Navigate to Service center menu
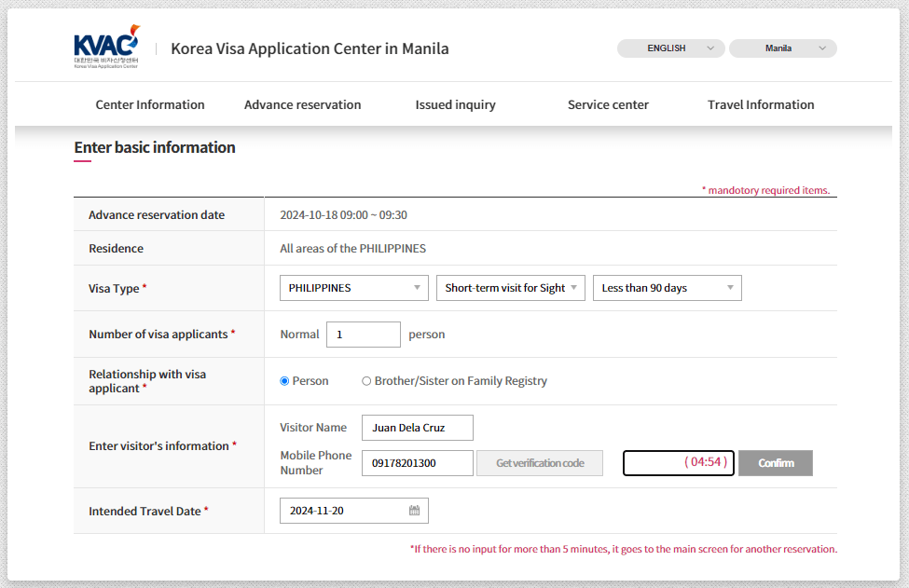The image size is (909, 588). pyautogui.click(x=608, y=104)
